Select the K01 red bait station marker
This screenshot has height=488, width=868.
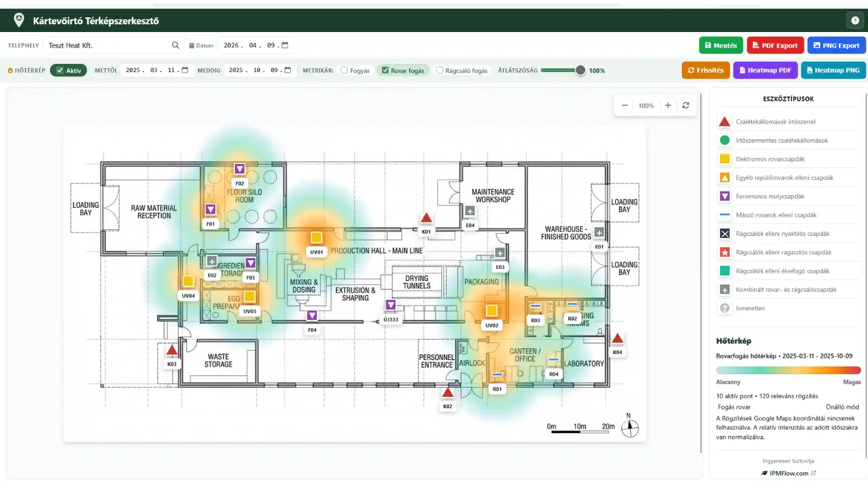tap(426, 218)
